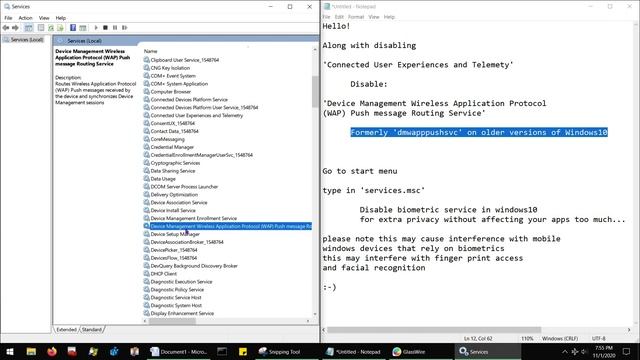Viewport: 640px width, 360px height.
Task: Click Notepad horizontal scrollbar thumb
Action: (434, 330)
